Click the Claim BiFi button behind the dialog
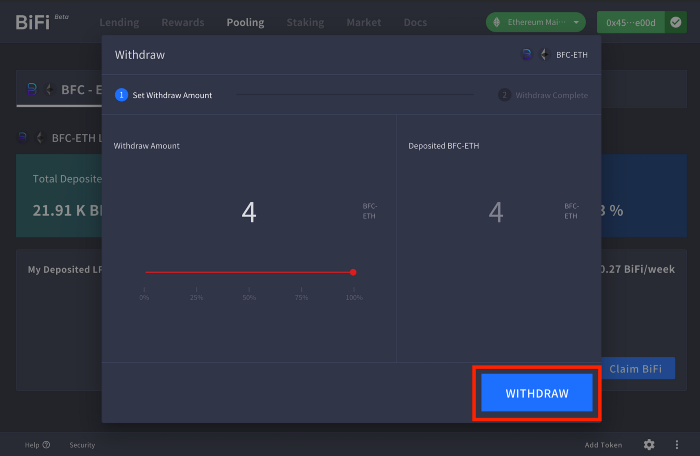The image size is (700, 456). tap(638, 368)
